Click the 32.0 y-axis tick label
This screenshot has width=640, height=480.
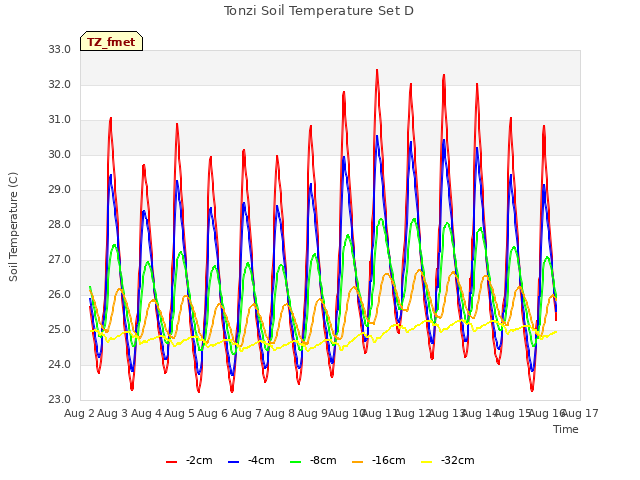[60, 84]
